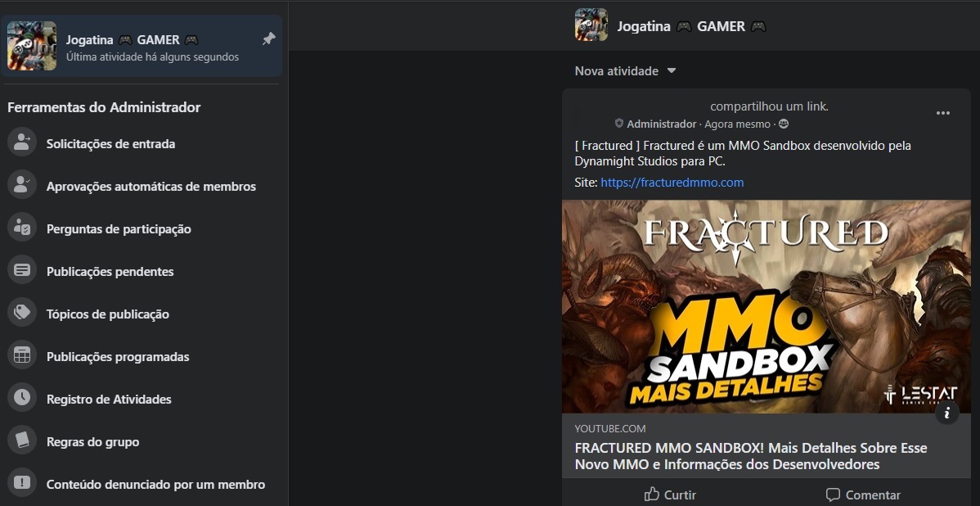
Task: Click the Agora mesmo timestamp
Action: point(738,124)
